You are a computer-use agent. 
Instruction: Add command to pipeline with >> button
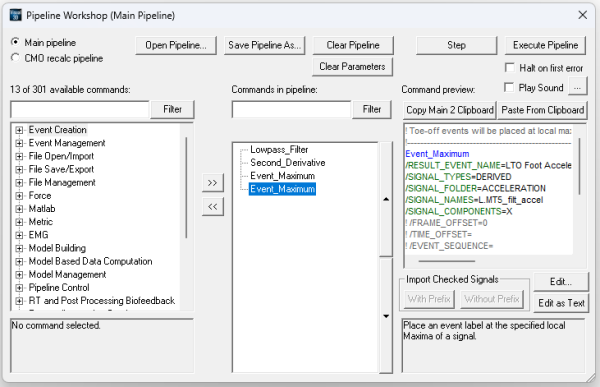[x=213, y=183]
